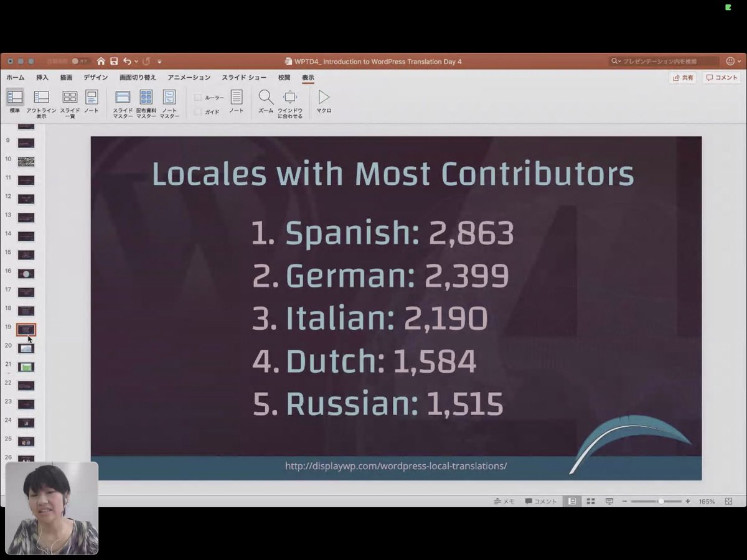Screen dimensions: 747x560
Task: Expand the undo history dropdown arrow
Action: [x=136, y=62]
